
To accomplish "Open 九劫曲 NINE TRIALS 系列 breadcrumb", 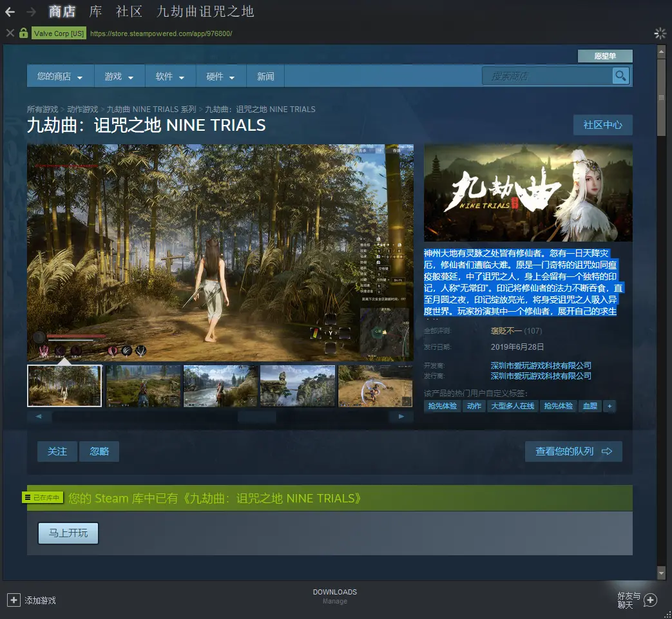I will pyautogui.click(x=151, y=110).
